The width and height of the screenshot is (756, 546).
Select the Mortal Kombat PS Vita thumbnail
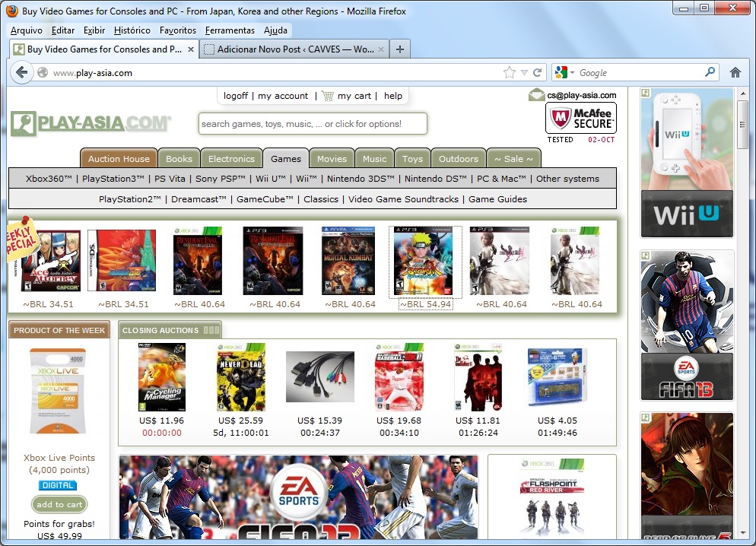click(x=348, y=261)
